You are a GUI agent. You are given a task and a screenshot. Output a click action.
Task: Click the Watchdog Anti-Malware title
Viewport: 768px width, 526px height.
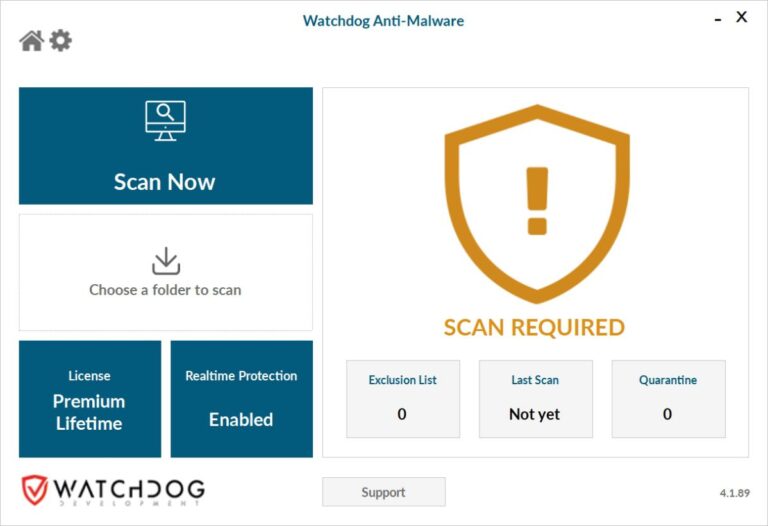click(384, 21)
